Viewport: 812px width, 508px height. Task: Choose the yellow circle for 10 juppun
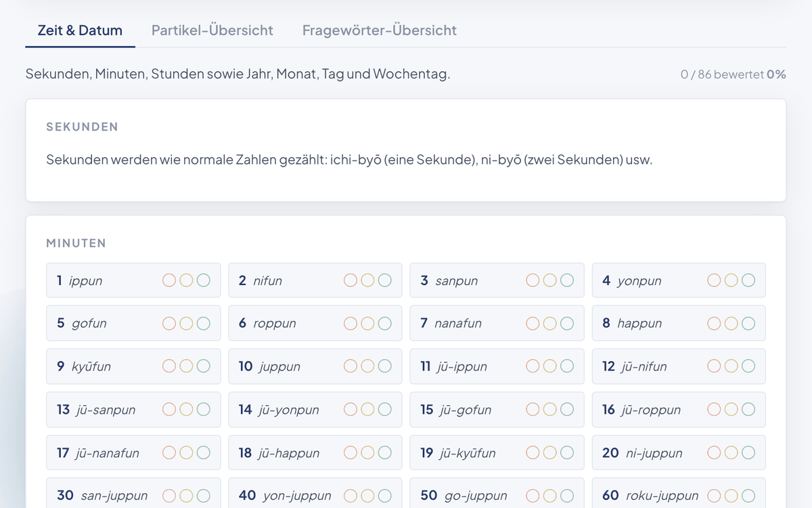pos(367,366)
